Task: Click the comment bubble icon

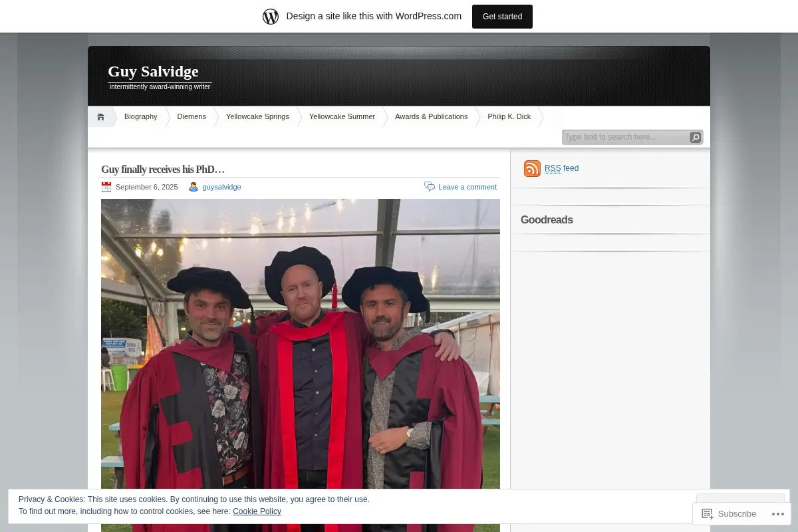Action: click(x=430, y=187)
